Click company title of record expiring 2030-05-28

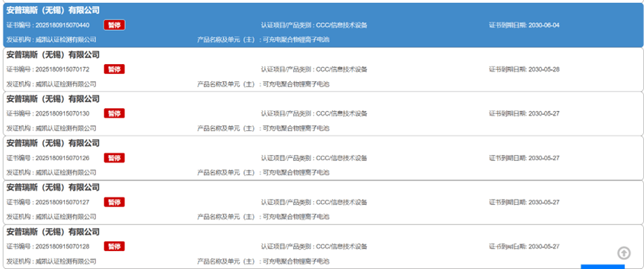pyautogui.click(x=53, y=54)
